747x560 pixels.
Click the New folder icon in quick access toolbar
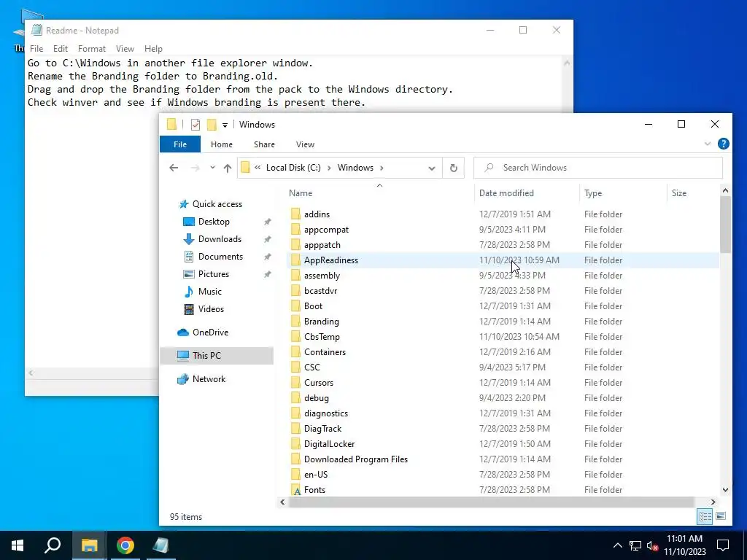(212, 125)
